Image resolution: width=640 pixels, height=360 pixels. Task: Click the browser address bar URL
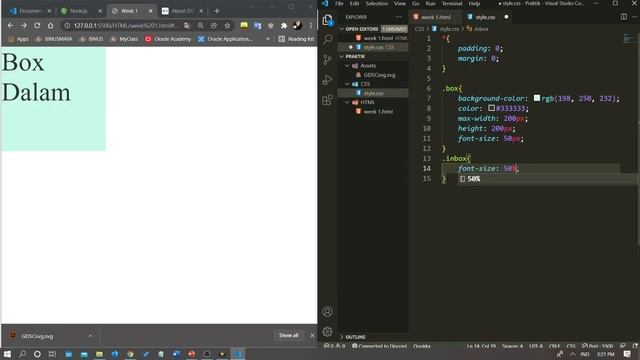coord(125,25)
